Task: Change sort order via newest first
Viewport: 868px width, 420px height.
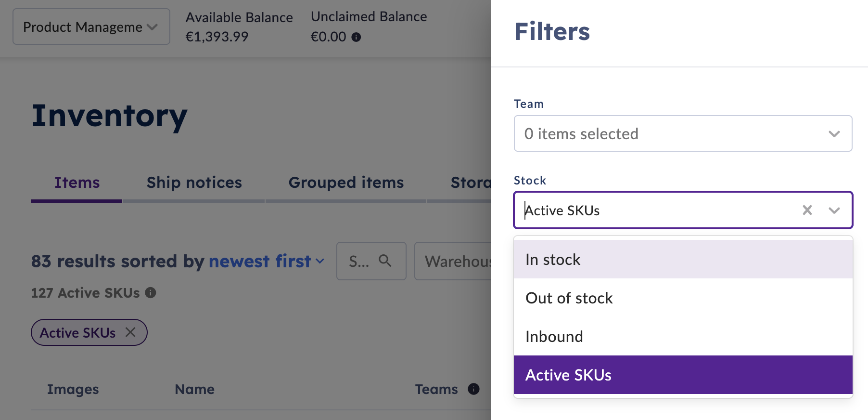Action: coord(266,261)
